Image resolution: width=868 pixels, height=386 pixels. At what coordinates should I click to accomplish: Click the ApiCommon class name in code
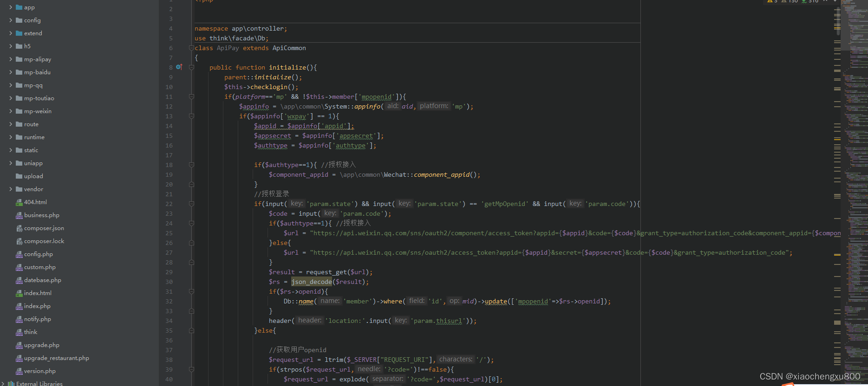[289, 48]
